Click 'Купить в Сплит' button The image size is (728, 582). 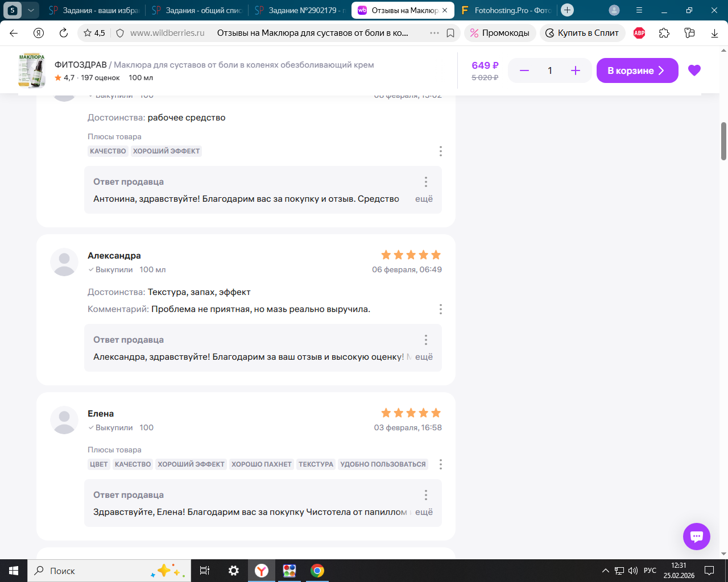(x=582, y=33)
